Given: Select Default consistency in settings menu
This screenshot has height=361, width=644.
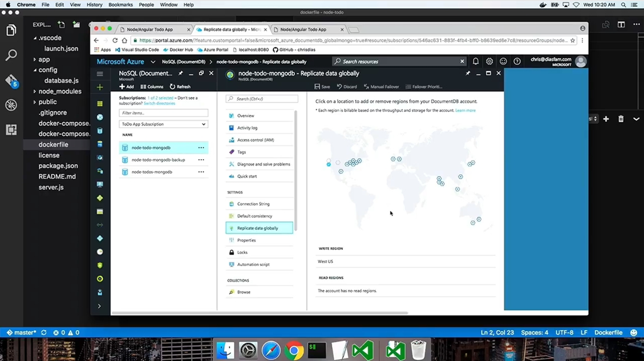Looking at the screenshot, I should [x=254, y=216].
